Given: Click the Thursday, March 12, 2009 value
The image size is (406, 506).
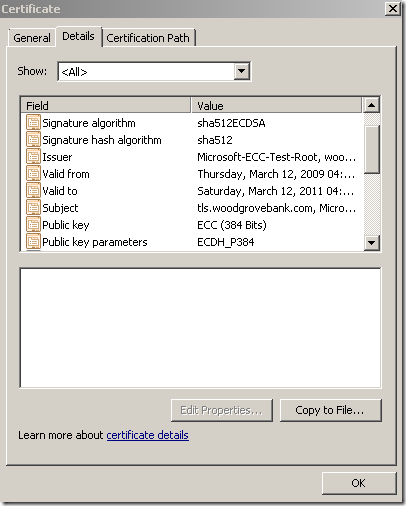Looking at the screenshot, I should point(276,174).
